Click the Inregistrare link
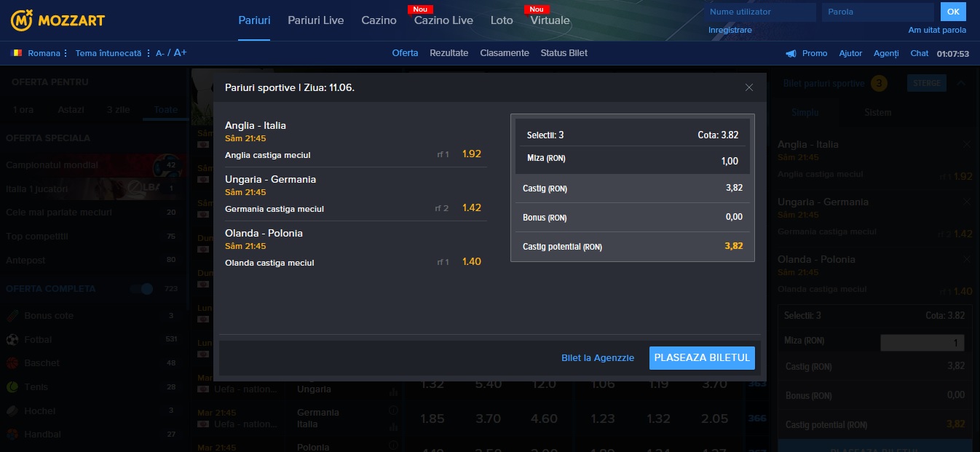The image size is (980, 452). [730, 31]
